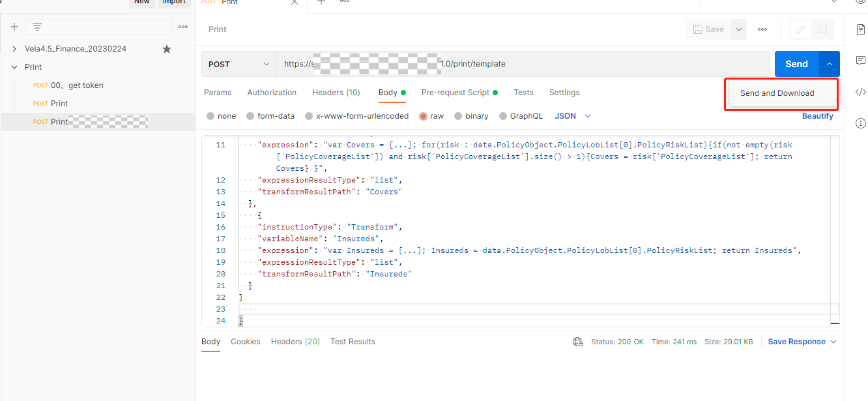Open the code snippet icon in right sidebar
Image resolution: width=868 pixels, height=401 pixels.
[x=860, y=92]
